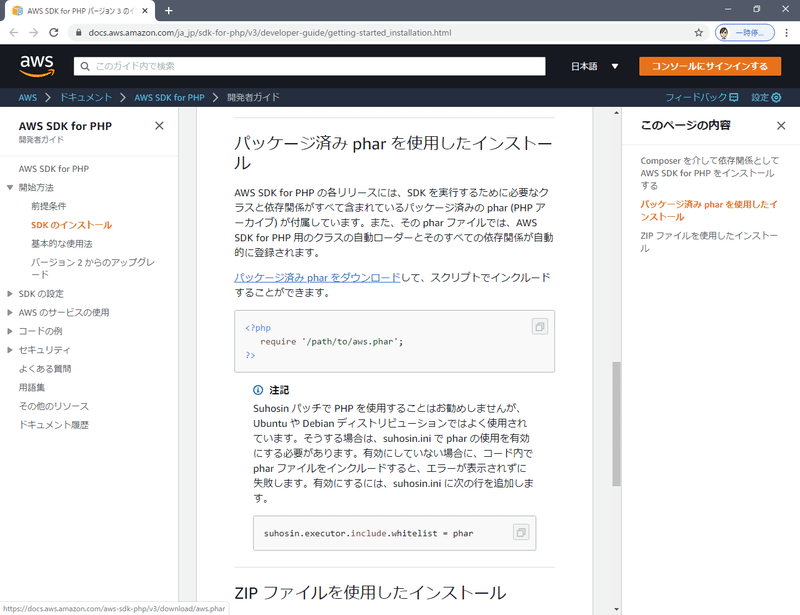Expand the セキュリティ section
This screenshot has height=615, width=800.
point(10,350)
